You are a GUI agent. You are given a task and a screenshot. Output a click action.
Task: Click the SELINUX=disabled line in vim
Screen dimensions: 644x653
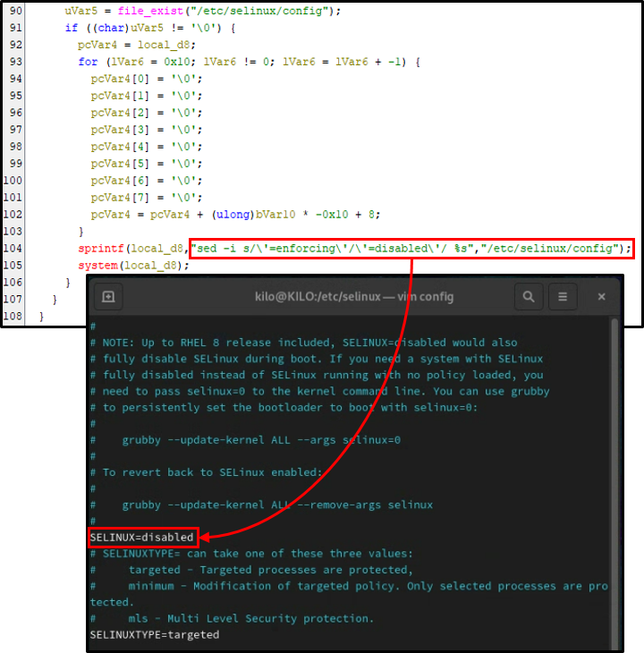tap(142, 538)
